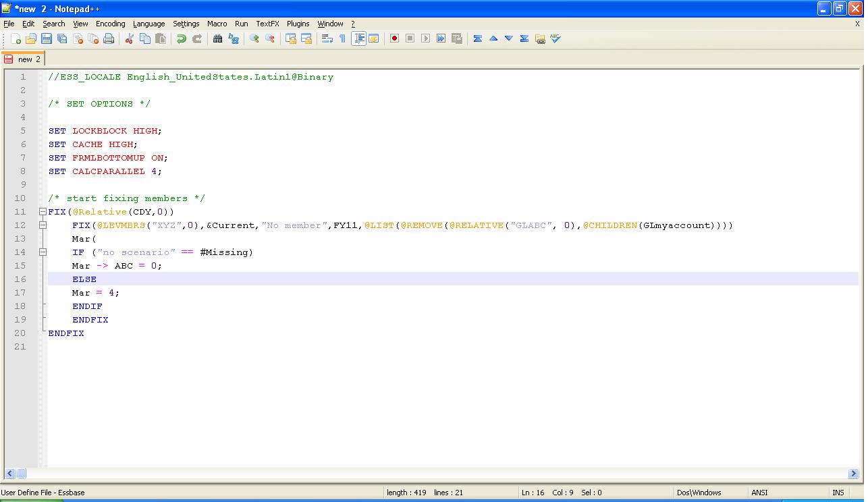Open the Search menu
This screenshot has height=502, width=868.
54,24
